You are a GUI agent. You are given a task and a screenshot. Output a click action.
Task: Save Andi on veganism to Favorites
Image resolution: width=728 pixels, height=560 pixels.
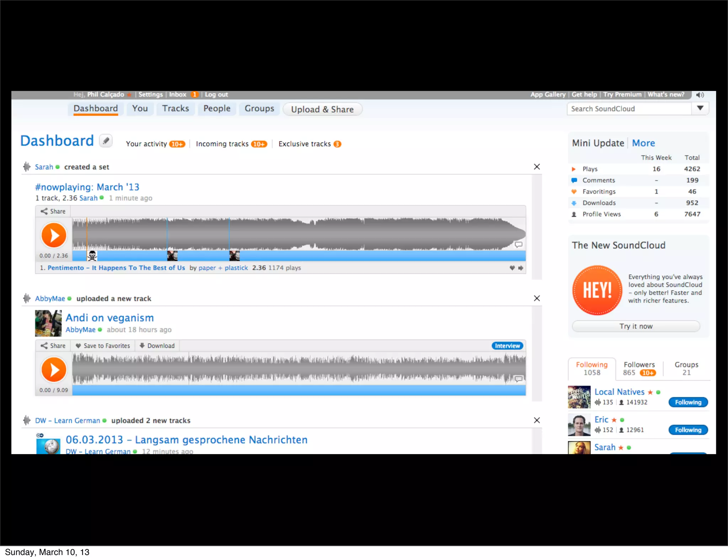(x=103, y=346)
